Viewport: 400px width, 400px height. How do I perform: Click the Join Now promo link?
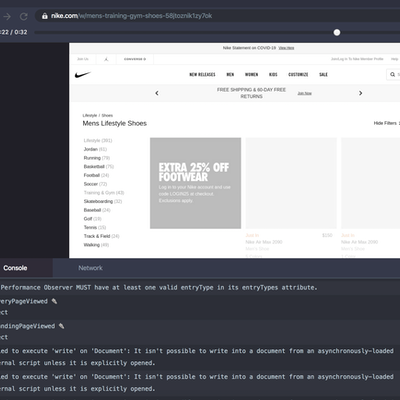click(x=305, y=93)
